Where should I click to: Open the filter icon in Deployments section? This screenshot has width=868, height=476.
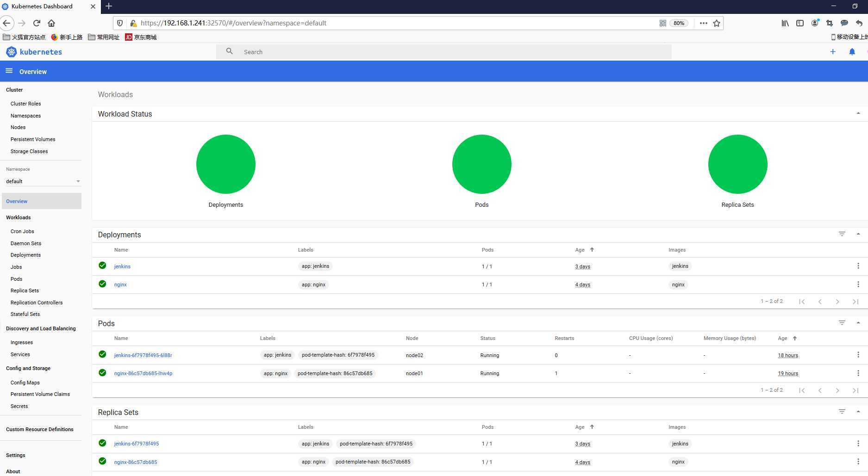pyautogui.click(x=842, y=234)
